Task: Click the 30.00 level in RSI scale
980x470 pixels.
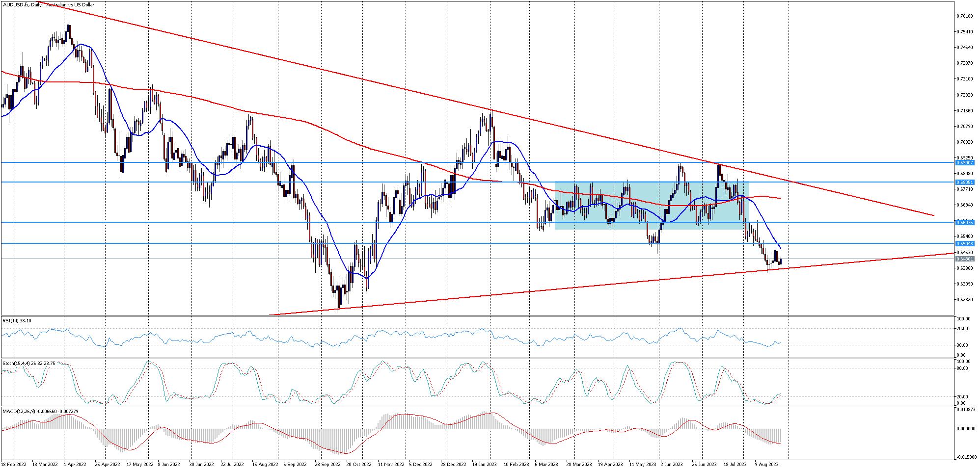Action: [x=963, y=345]
